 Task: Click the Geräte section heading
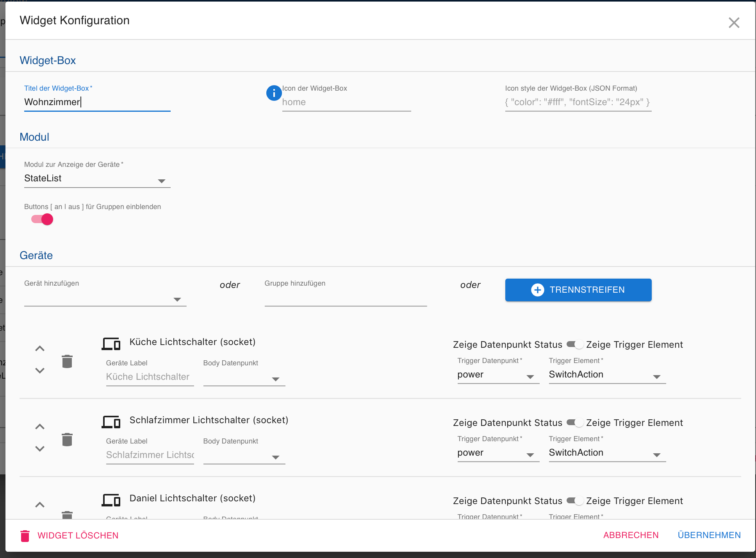[x=36, y=256]
